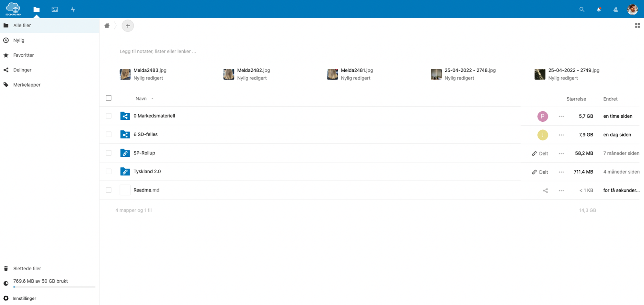The image size is (644, 305).
Task: Click the search magnifier icon
Action: tap(582, 9)
